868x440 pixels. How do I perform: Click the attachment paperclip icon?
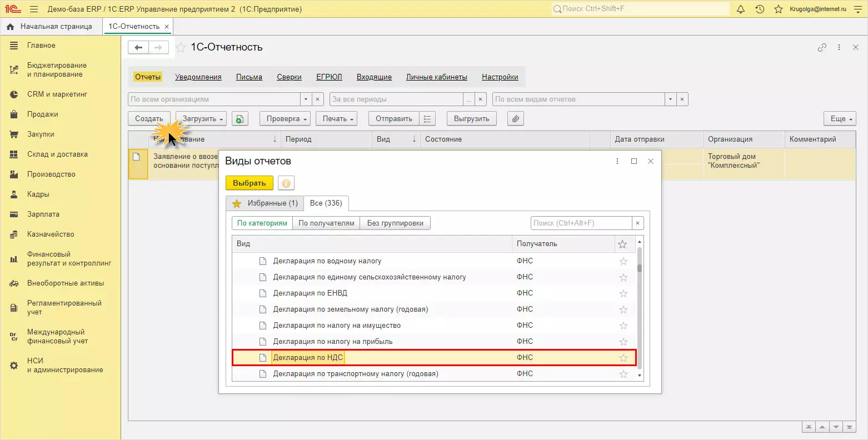[516, 119]
